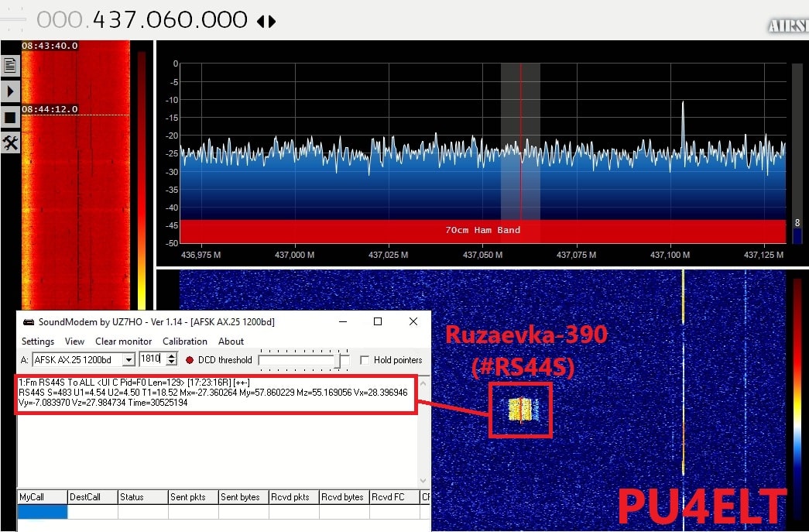Click the Rcvd pkts column header
Viewport: 809px width, 532px height.
294,497
